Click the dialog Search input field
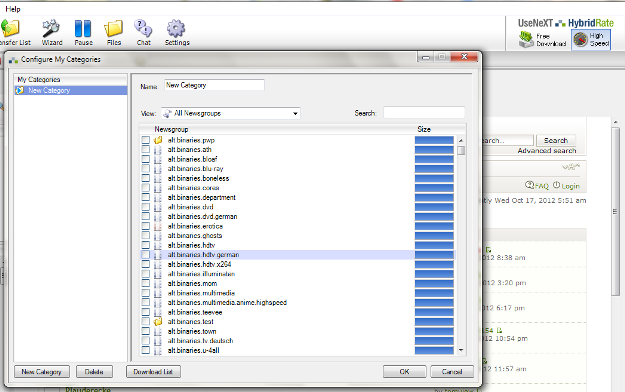Viewport: 625px width, 392px height. [x=424, y=113]
